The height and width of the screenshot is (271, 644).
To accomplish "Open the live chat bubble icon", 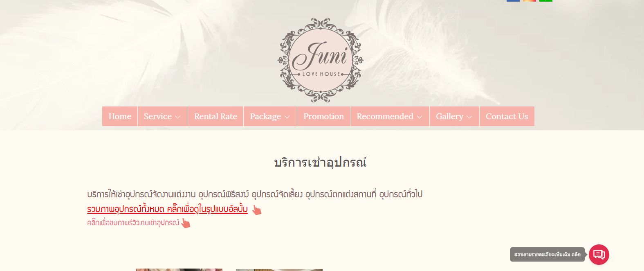I will pos(599,255).
